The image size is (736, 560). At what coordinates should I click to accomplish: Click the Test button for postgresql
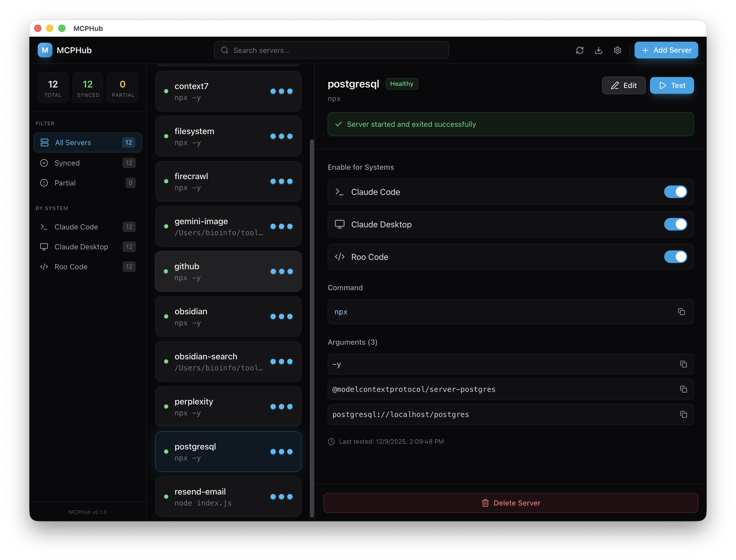click(x=672, y=85)
